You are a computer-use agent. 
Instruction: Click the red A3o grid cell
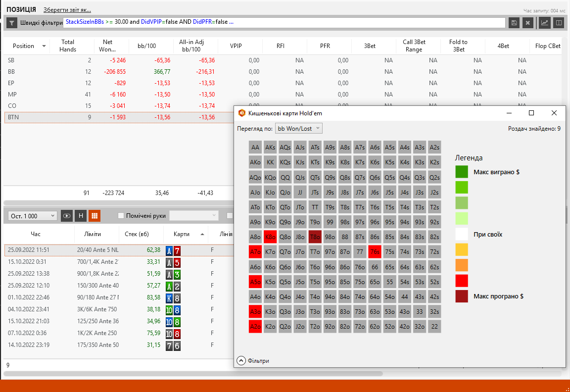[x=255, y=312]
